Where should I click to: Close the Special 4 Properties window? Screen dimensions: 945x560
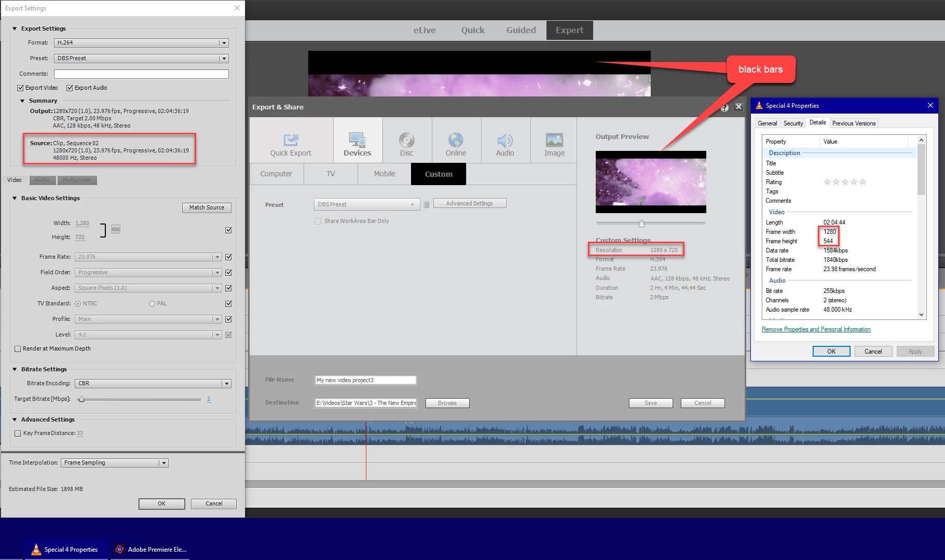coord(930,105)
